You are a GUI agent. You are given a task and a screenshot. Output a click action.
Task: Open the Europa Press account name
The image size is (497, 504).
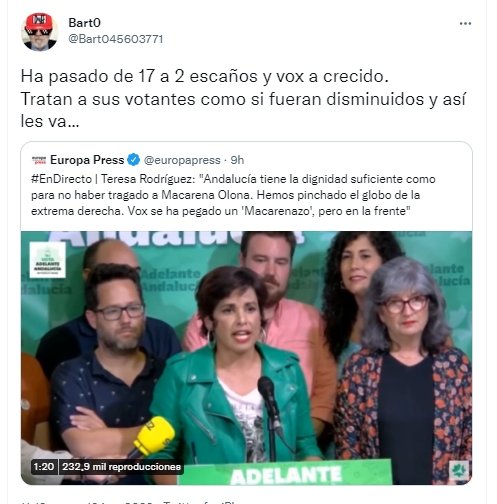(87, 160)
